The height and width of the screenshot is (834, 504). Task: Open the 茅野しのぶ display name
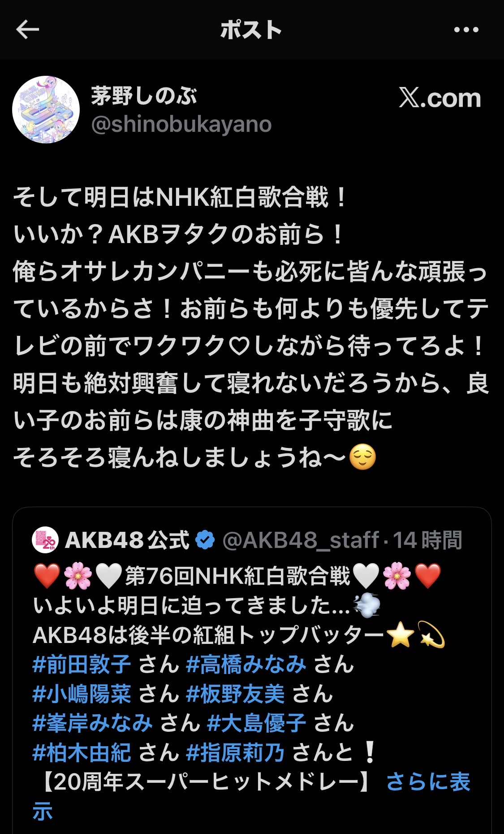coord(144,96)
